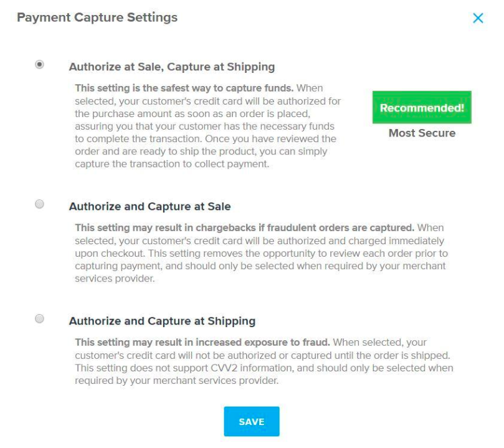The image size is (504, 448).
Task: Click the green Recommended! badge
Action: (422, 107)
